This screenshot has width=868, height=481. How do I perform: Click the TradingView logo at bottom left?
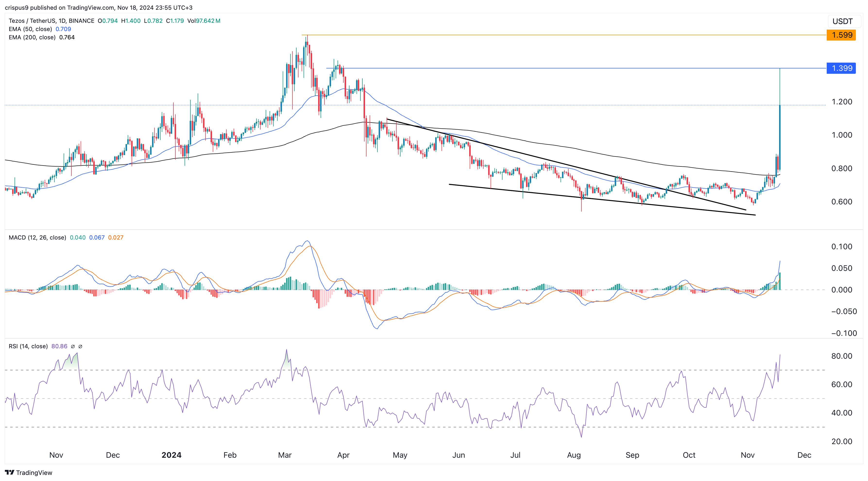29,473
